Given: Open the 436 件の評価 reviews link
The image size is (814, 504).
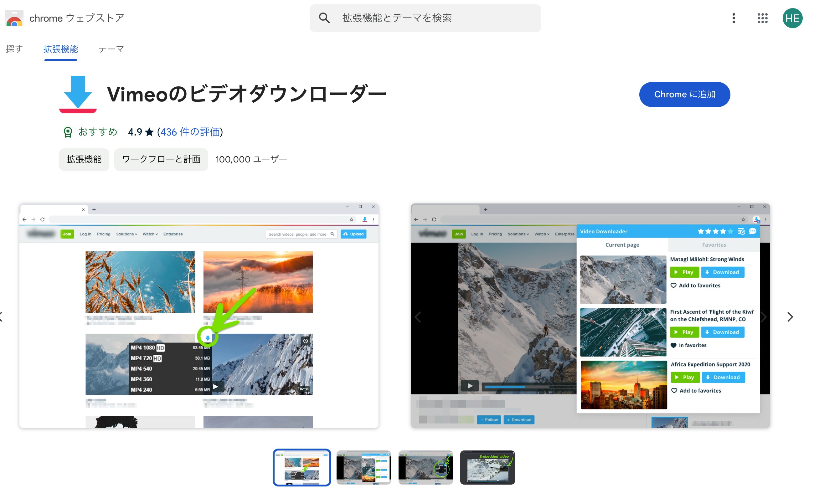Looking at the screenshot, I should [x=190, y=132].
